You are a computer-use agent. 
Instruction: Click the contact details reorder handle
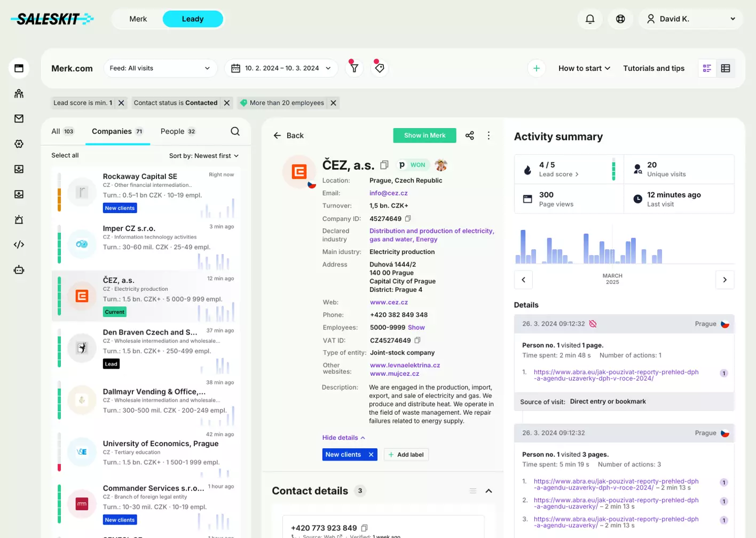(x=473, y=491)
